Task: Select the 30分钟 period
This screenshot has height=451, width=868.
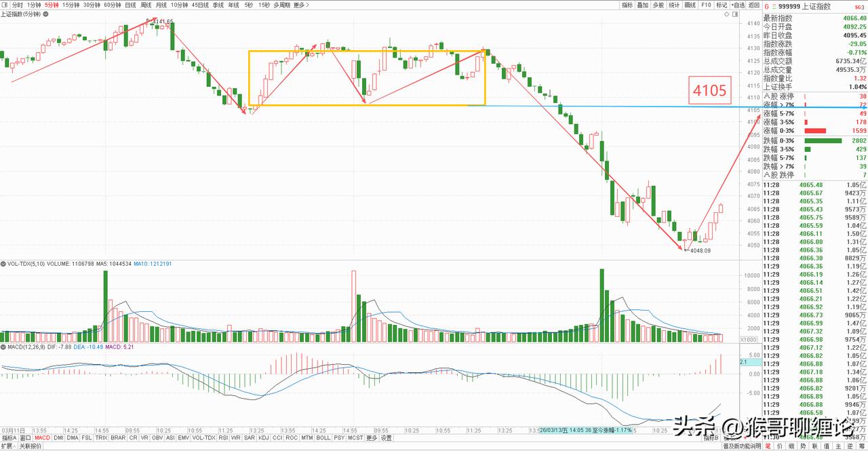Action: pos(91,5)
